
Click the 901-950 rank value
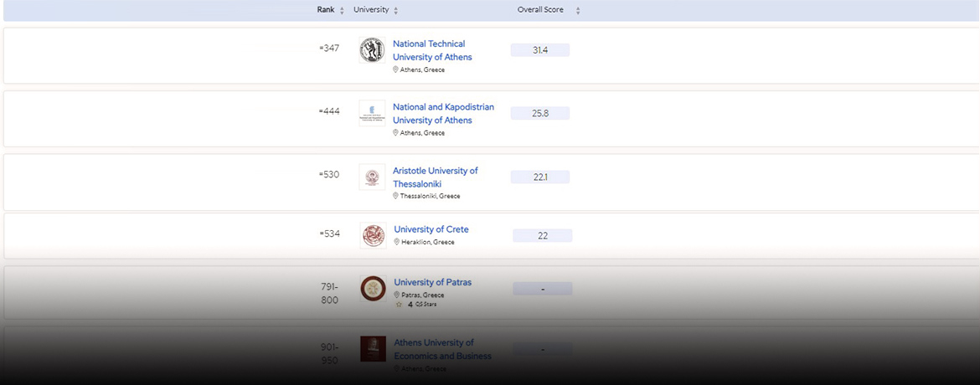coord(329,354)
